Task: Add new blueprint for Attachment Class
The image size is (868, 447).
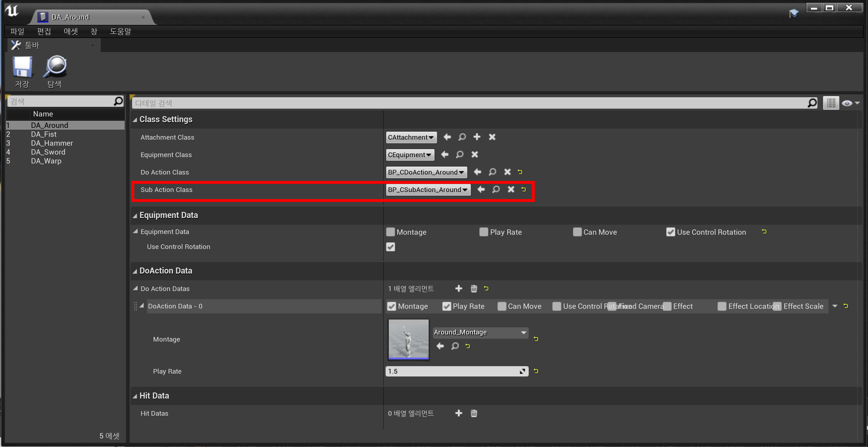Action: tap(477, 137)
